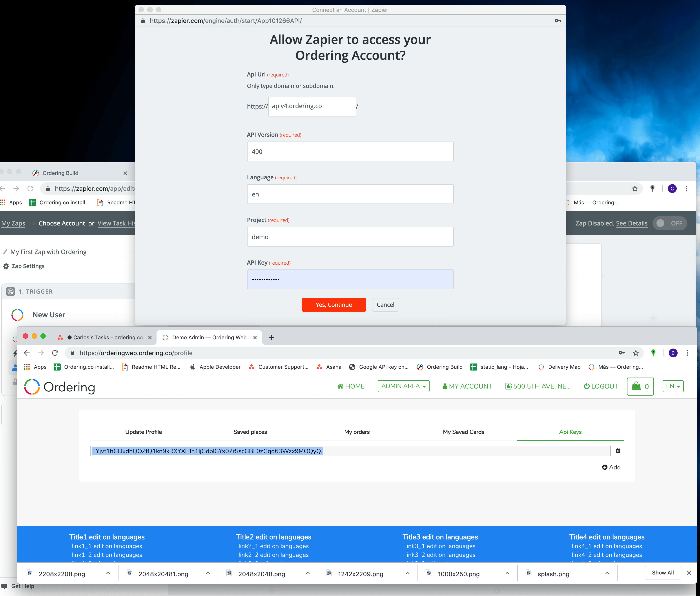Click Show All downloads button
This screenshot has height=596, width=700.
click(x=662, y=573)
